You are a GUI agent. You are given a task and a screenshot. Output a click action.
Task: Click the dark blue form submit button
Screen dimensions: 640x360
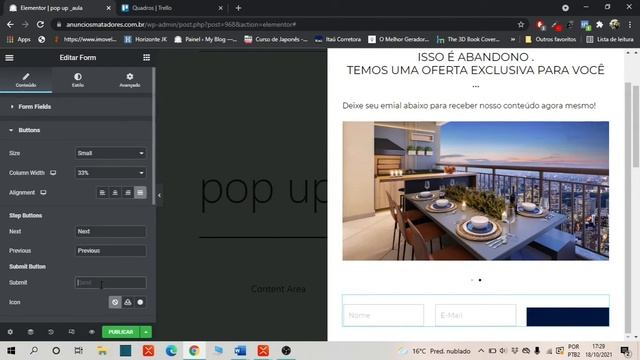point(568,317)
